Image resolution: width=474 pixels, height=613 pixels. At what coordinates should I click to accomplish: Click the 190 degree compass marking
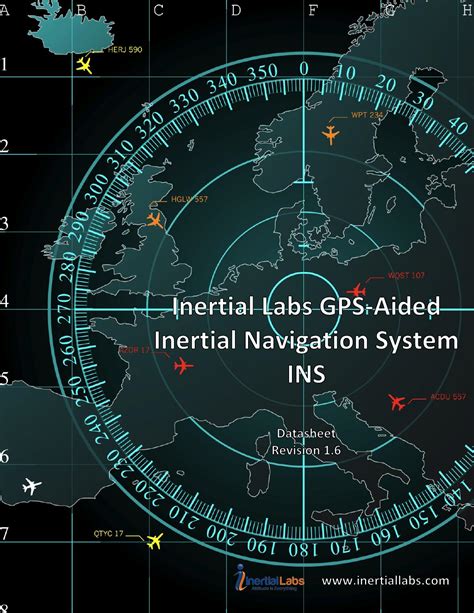click(x=262, y=546)
